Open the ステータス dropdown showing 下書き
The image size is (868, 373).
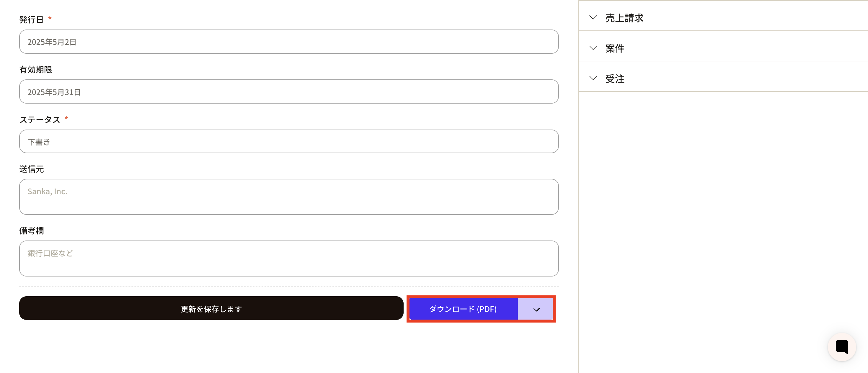point(288,141)
